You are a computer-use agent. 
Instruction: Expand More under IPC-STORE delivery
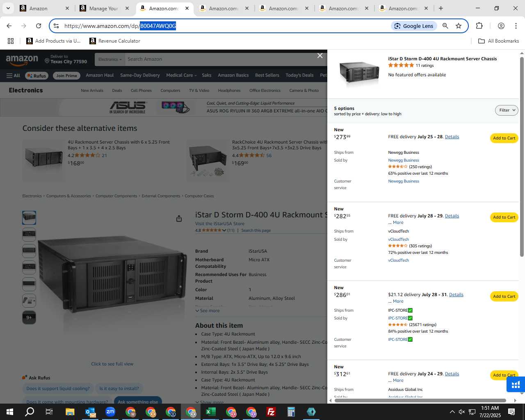398,301
